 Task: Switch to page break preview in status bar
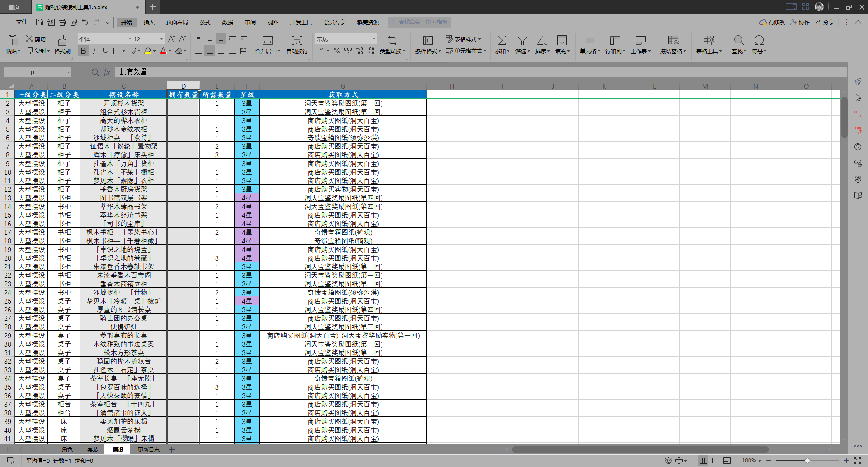pos(727,461)
